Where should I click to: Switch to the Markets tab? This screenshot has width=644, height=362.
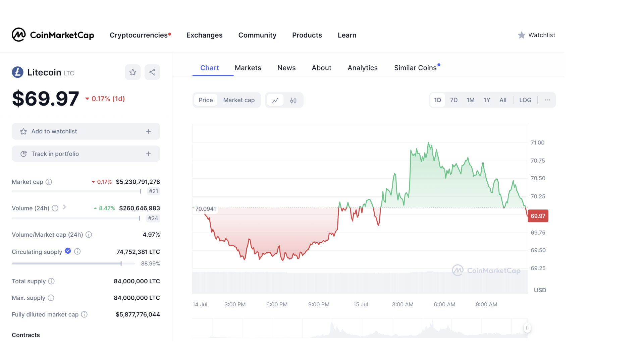(x=248, y=68)
